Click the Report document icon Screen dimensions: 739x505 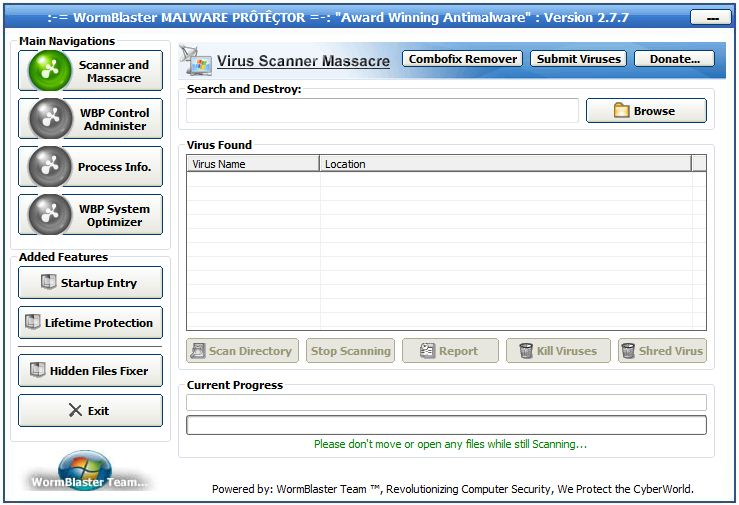[427, 350]
